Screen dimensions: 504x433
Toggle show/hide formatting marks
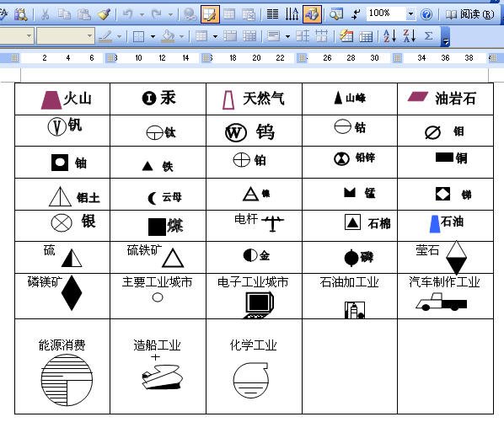(x=356, y=14)
